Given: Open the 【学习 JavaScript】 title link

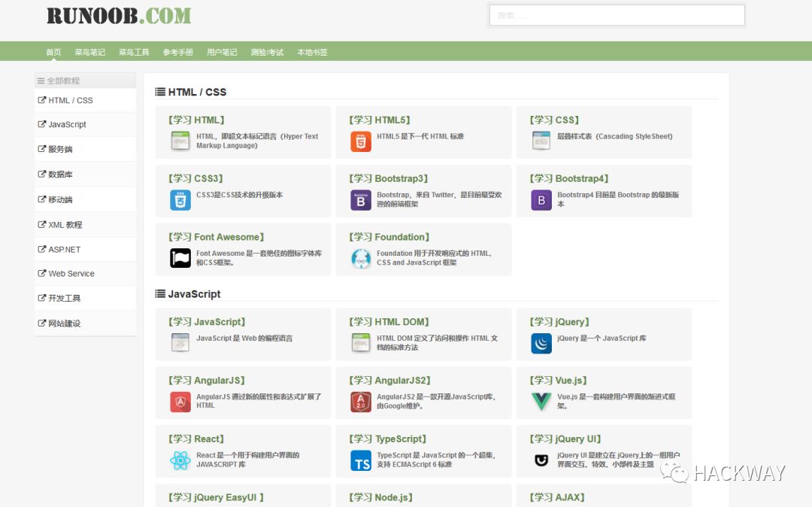Looking at the screenshot, I should (x=207, y=322).
